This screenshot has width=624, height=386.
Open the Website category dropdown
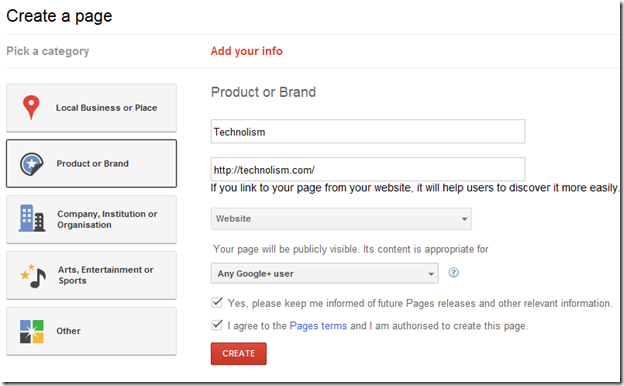(341, 219)
